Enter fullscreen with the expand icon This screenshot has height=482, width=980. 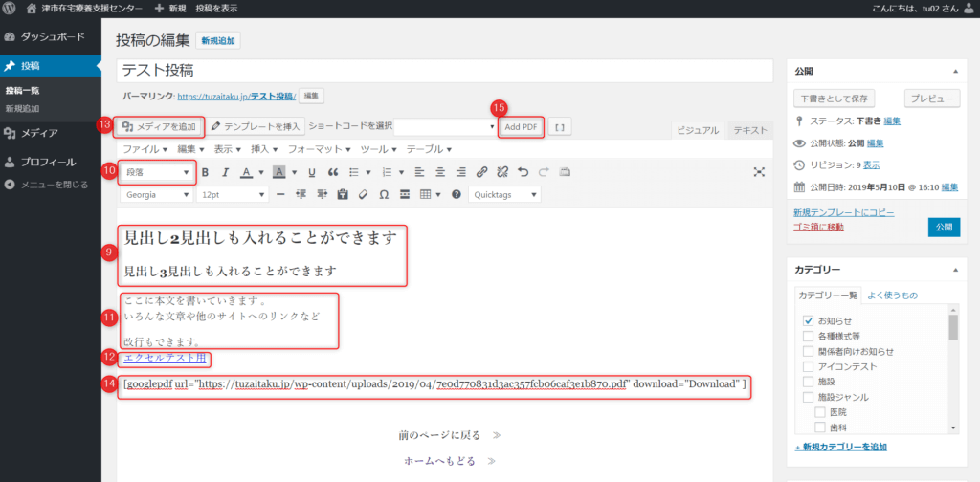pos(759,172)
